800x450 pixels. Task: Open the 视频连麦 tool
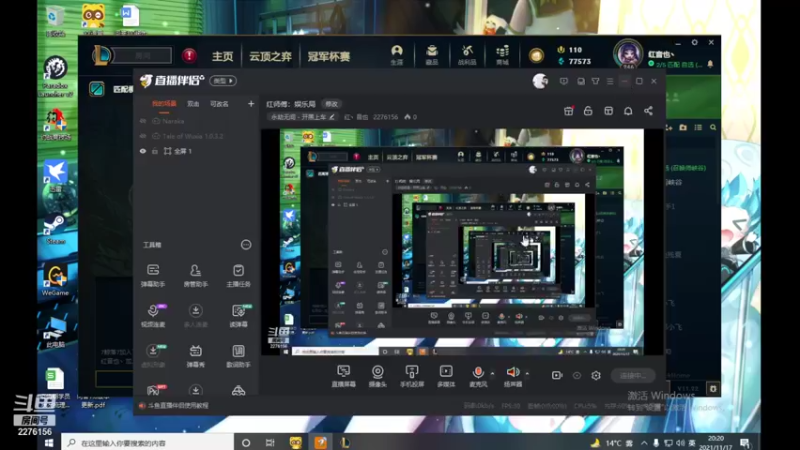pyautogui.click(x=153, y=316)
